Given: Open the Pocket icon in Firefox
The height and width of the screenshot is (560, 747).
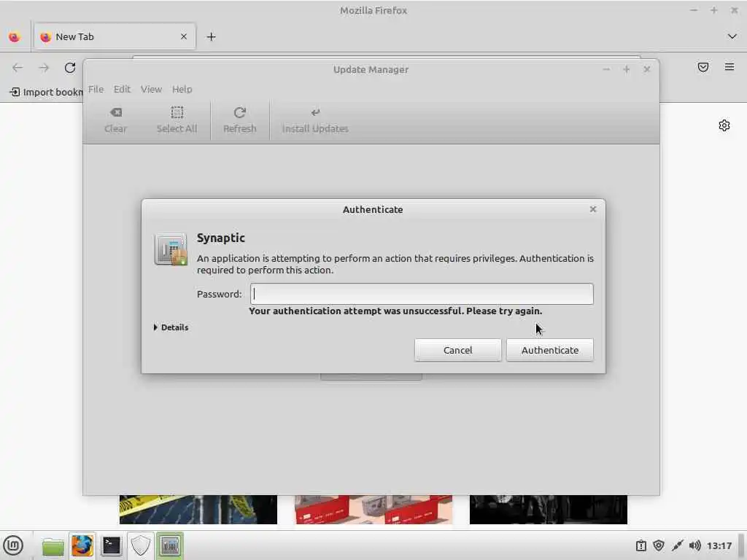Looking at the screenshot, I should click(x=703, y=67).
